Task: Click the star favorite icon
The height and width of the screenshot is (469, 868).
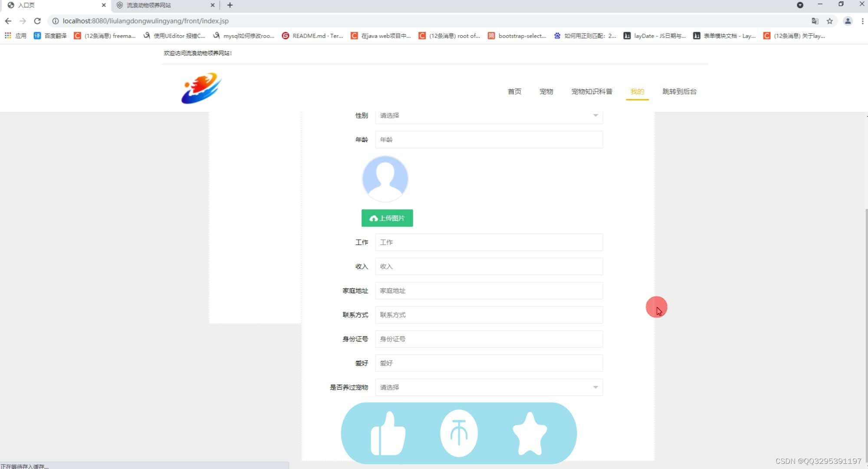Action: point(529,433)
